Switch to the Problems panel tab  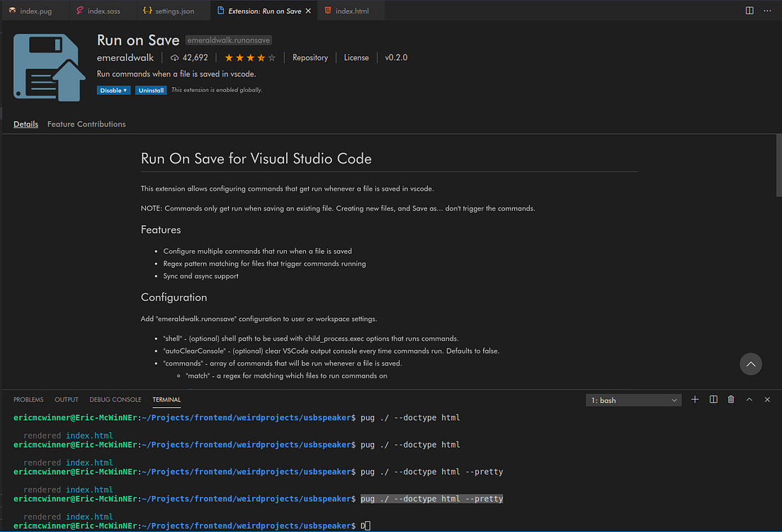point(28,400)
